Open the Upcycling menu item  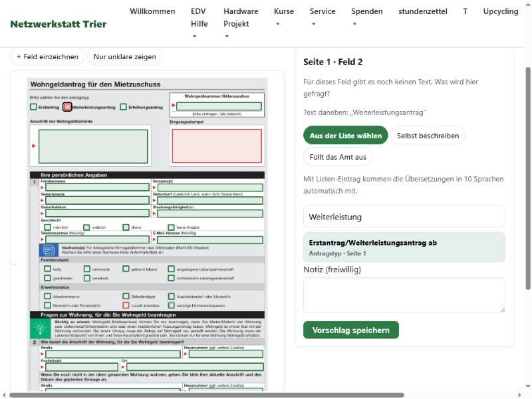click(x=501, y=11)
